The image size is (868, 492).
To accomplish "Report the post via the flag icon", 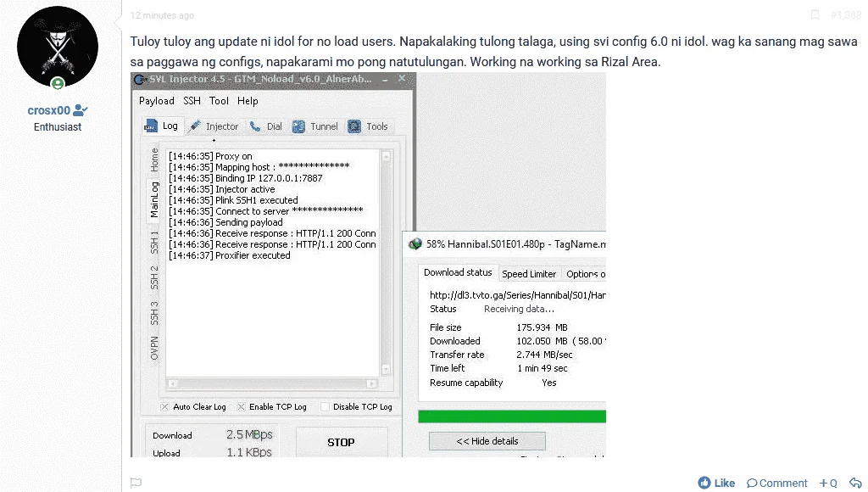I will [136, 483].
